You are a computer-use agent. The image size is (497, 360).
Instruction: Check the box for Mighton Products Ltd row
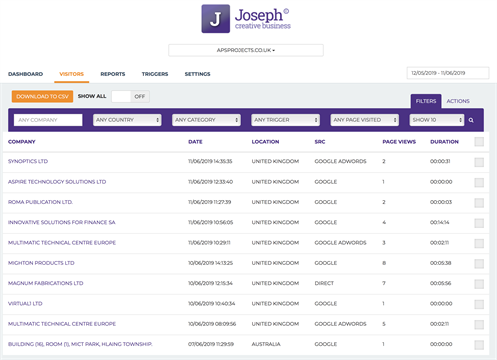pyautogui.click(x=479, y=264)
